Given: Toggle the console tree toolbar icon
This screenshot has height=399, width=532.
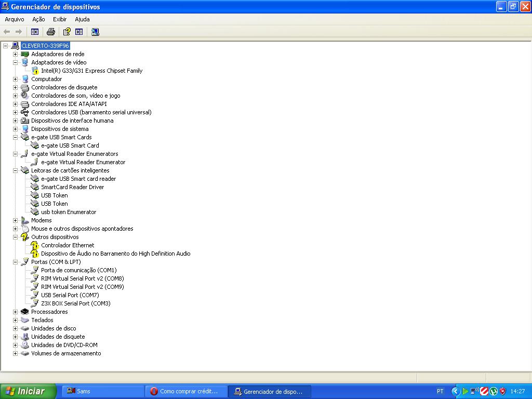Looking at the screenshot, I should point(35,32).
